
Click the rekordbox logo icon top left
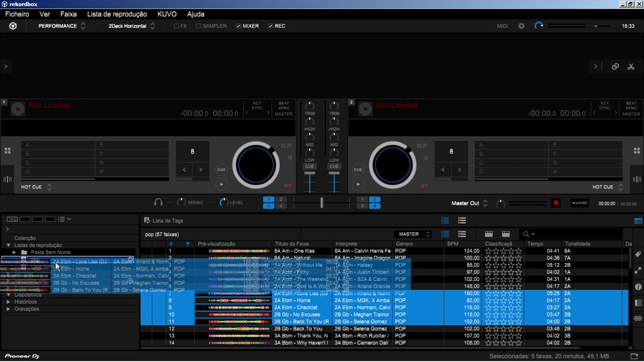[x=13, y=26]
